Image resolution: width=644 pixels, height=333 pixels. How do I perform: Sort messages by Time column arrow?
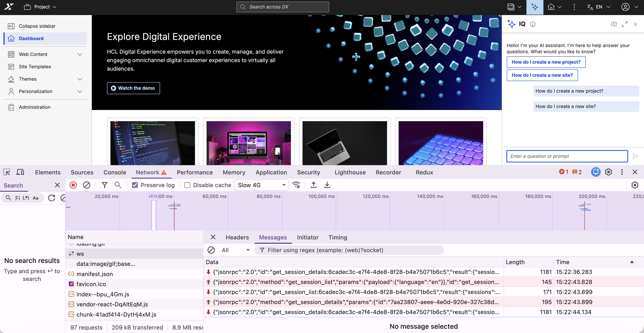click(x=632, y=262)
